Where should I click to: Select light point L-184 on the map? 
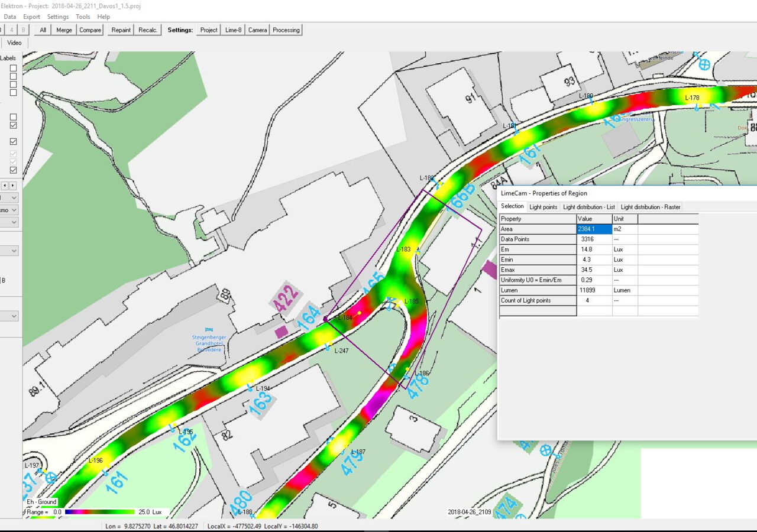pos(344,318)
